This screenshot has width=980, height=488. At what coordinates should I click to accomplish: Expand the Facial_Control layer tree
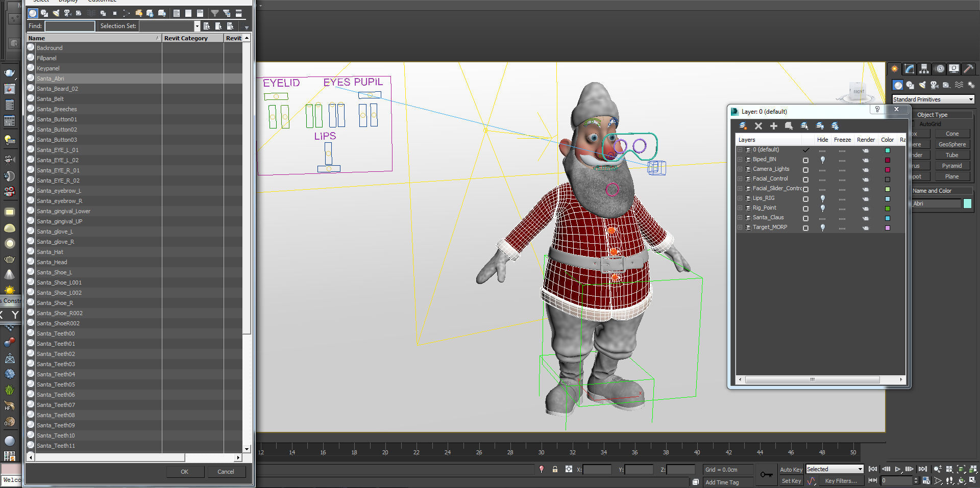click(740, 179)
